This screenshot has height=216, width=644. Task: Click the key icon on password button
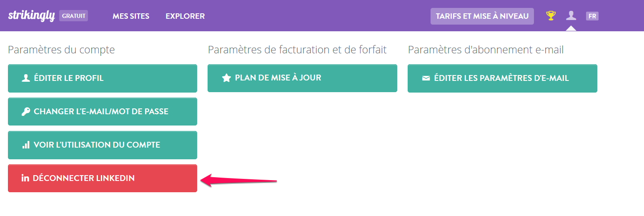(x=26, y=111)
